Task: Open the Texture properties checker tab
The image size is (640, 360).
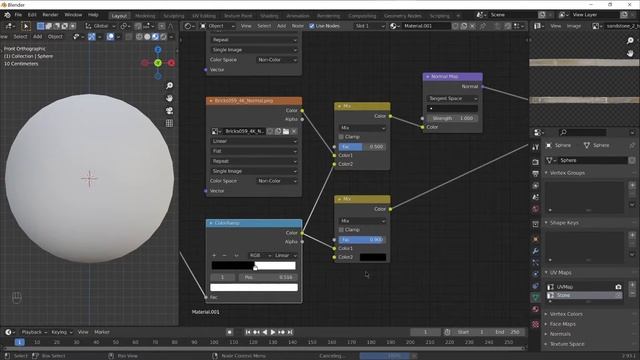Action: pos(536,324)
